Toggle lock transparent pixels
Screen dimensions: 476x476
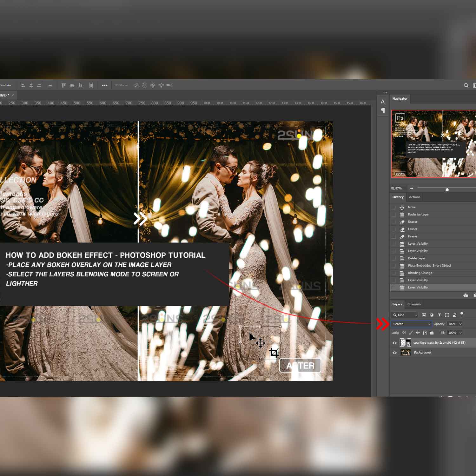point(404,333)
